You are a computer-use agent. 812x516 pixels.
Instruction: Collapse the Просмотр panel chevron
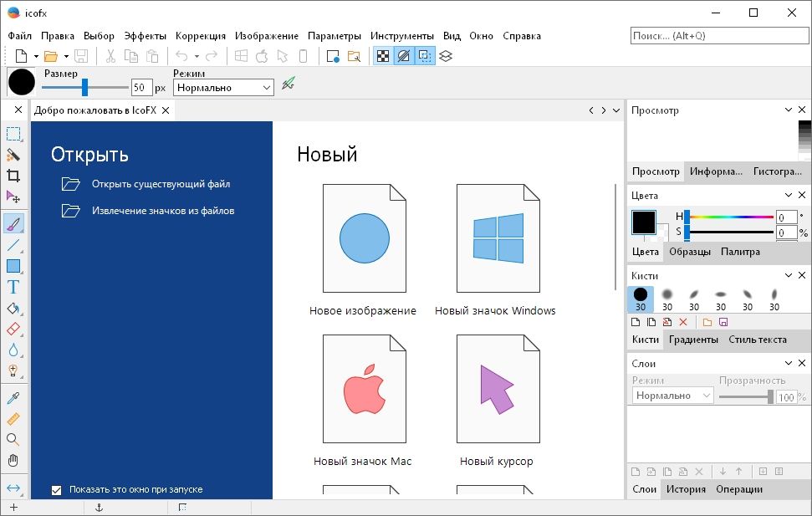point(789,110)
